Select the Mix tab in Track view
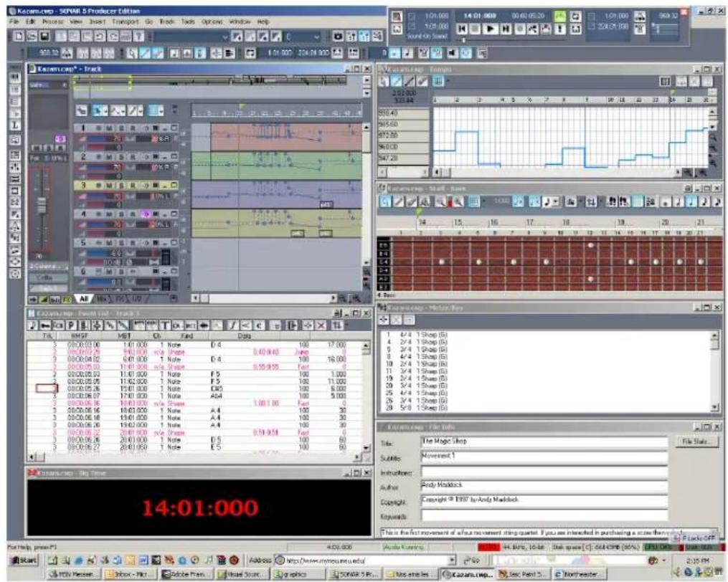Viewport: 728px width, 582px height. [x=102, y=300]
